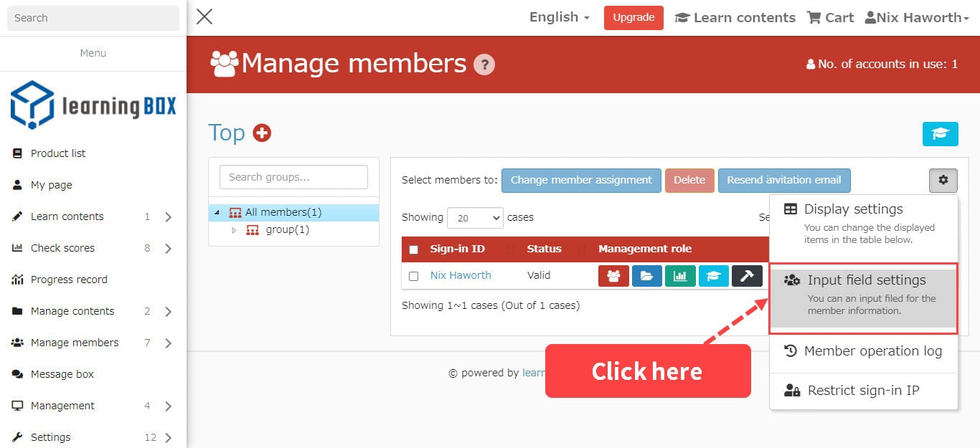Expand the Settings sidebar submenu

point(168,437)
